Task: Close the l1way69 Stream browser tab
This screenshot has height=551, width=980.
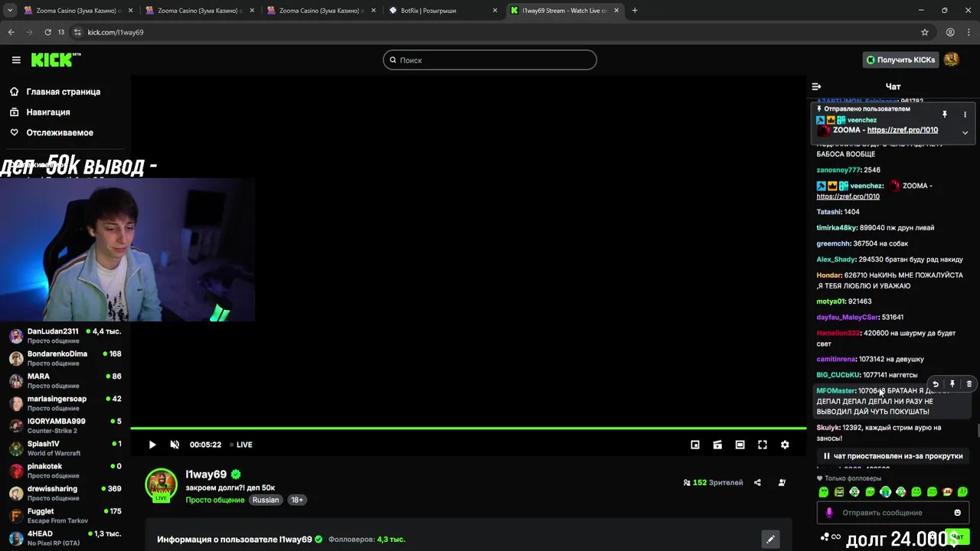Action: (x=616, y=11)
